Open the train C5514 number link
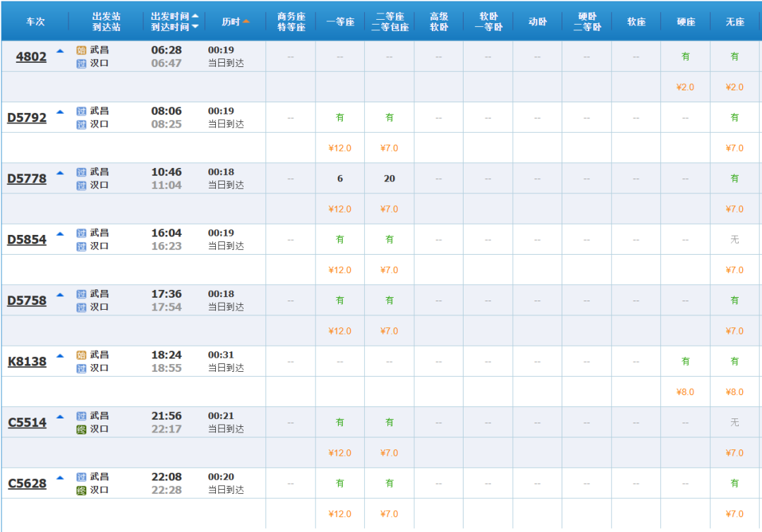 pos(28,423)
